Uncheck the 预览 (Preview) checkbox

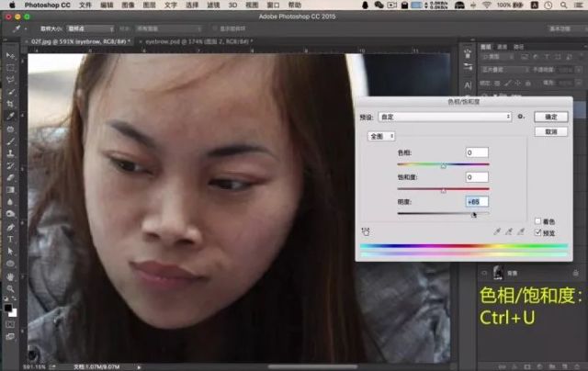click(537, 233)
